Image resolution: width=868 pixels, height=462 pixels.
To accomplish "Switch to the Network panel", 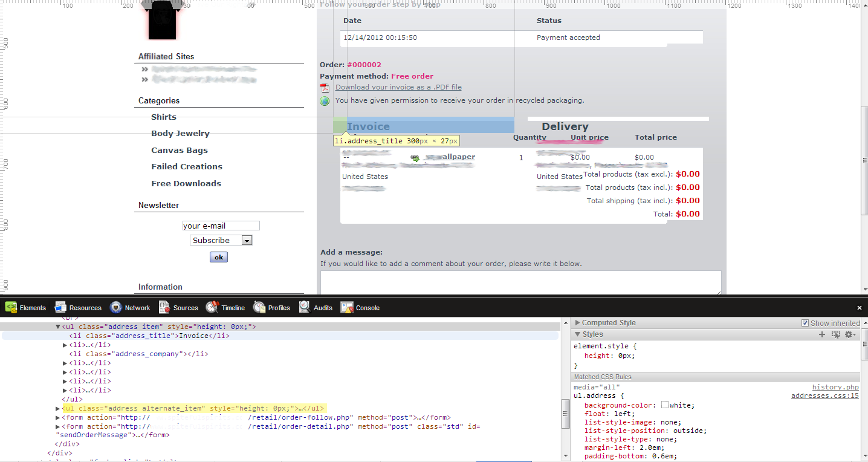I will pos(130,308).
